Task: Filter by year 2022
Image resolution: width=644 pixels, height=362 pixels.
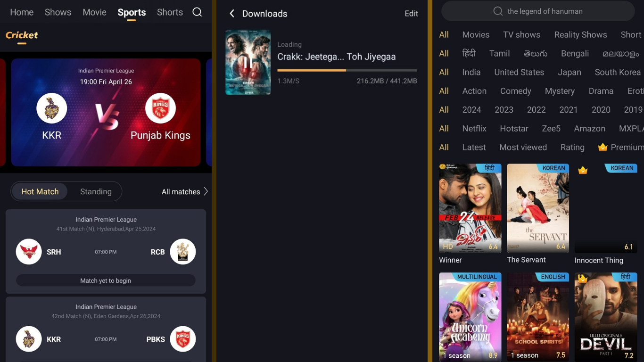Action: 536,110
